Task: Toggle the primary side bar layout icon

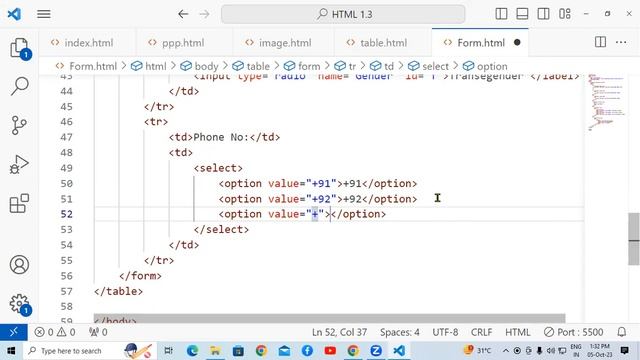Action: [501, 14]
